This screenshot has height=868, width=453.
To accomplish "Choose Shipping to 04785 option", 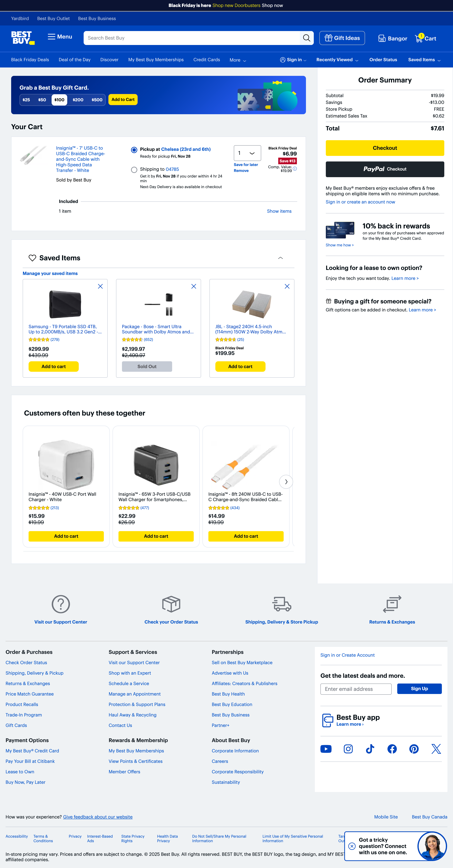I will 134,170.
